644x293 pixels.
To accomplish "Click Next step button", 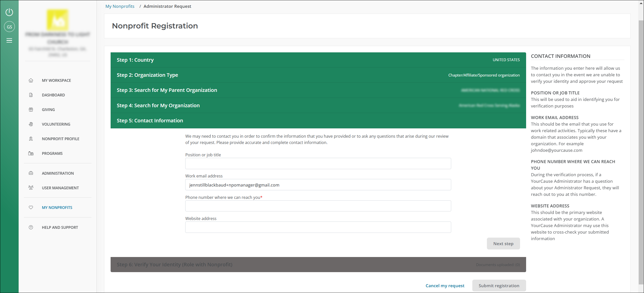I will pos(503,243).
